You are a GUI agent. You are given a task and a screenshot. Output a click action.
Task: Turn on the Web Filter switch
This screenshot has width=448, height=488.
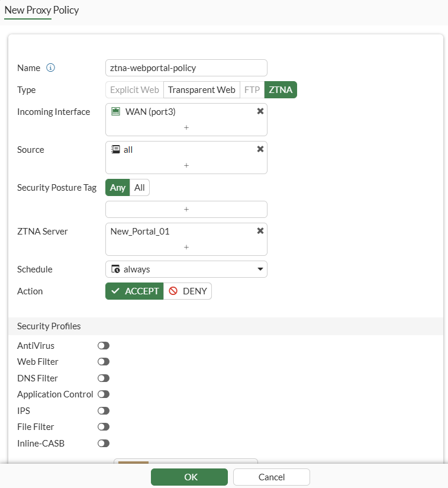tap(104, 362)
